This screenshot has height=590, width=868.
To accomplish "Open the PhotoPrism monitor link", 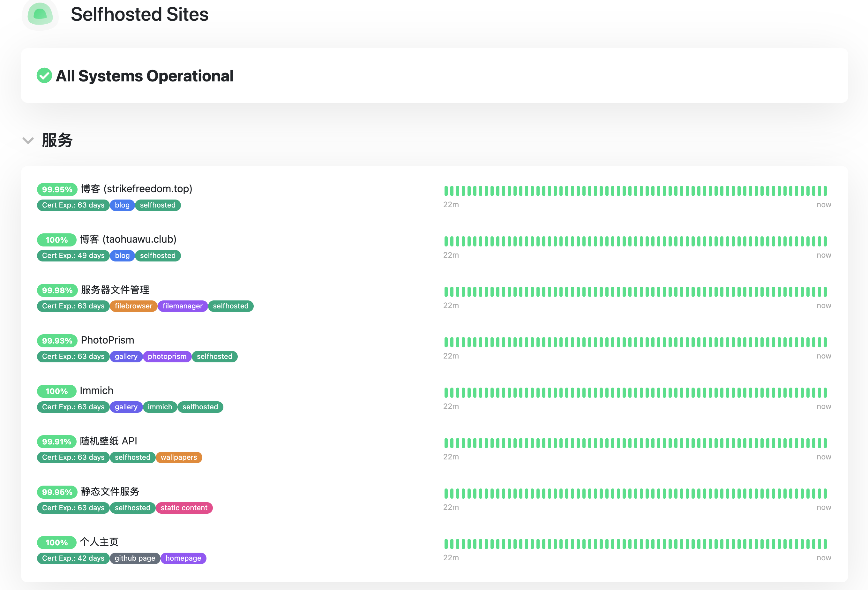I will coord(108,340).
